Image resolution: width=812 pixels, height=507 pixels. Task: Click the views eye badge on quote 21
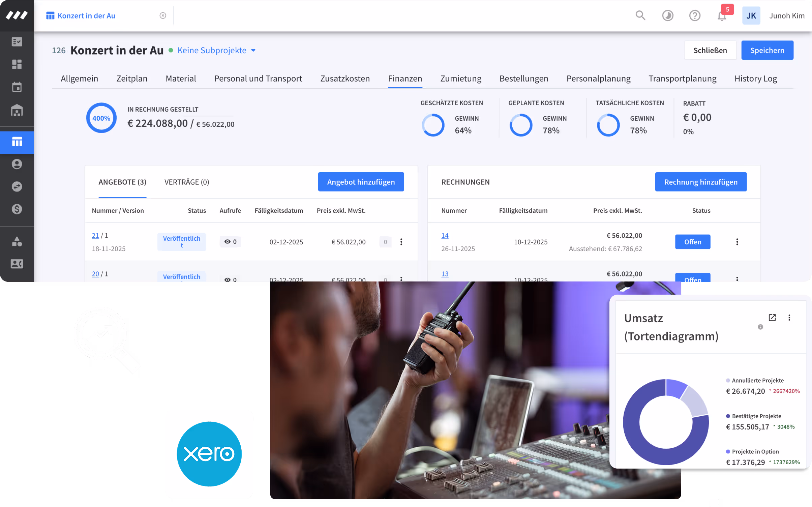230,242
